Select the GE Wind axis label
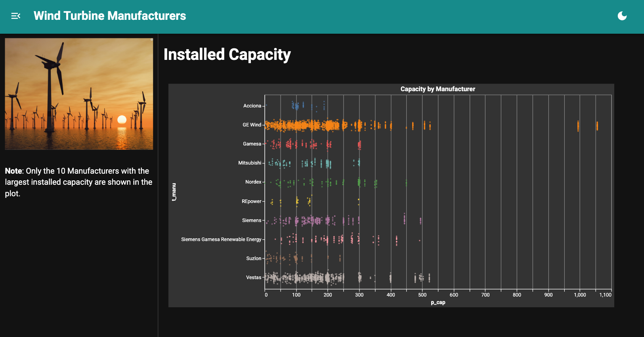The image size is (644, 337). [x=252, y=125]
